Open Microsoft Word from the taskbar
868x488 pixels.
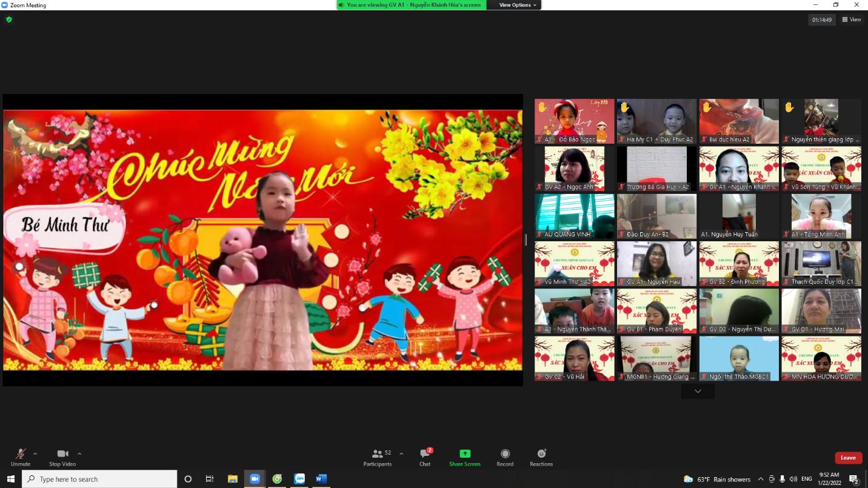tap(321, 479)
